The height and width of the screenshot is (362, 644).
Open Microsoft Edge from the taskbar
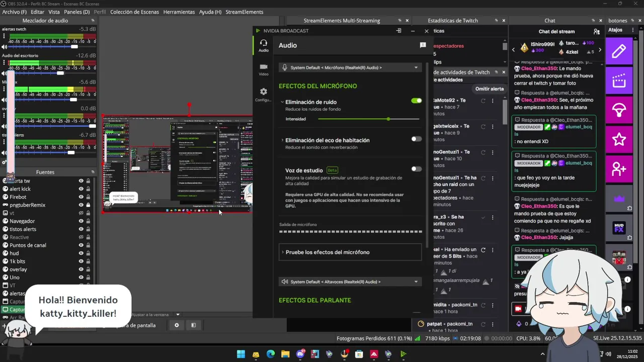pyautogui.click(x=270, y=354)
